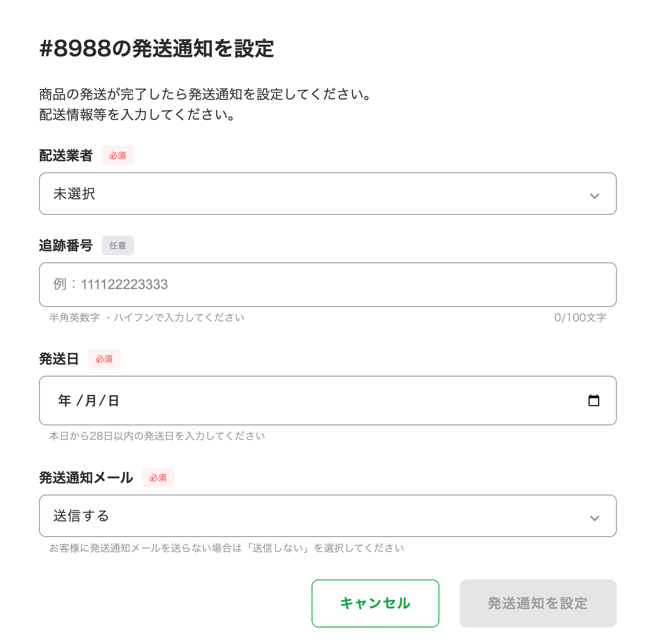Image resolution: width=655 pixels, height=644 pixels.
Task: Click the 必須 badge beside 発送通知メール
Action: click(x=158, y=478)
